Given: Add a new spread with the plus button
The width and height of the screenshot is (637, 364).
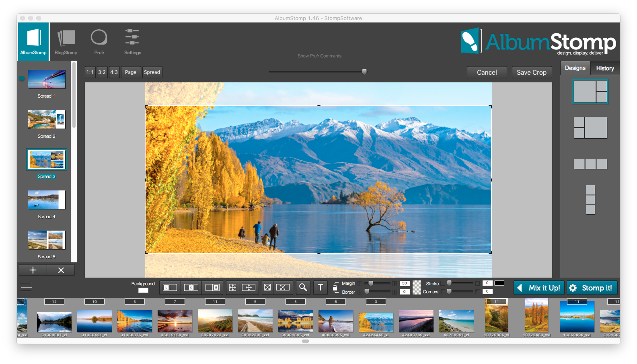Looking at the screenshot, I should (x=33, y=270).
